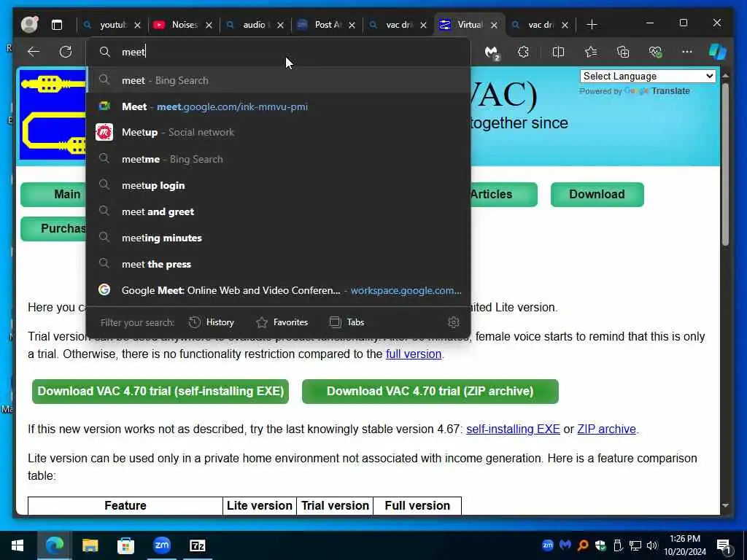Open the Malwarebytes extension icon
The width and height of the screenshot is (747, 560).
point(492,52)
